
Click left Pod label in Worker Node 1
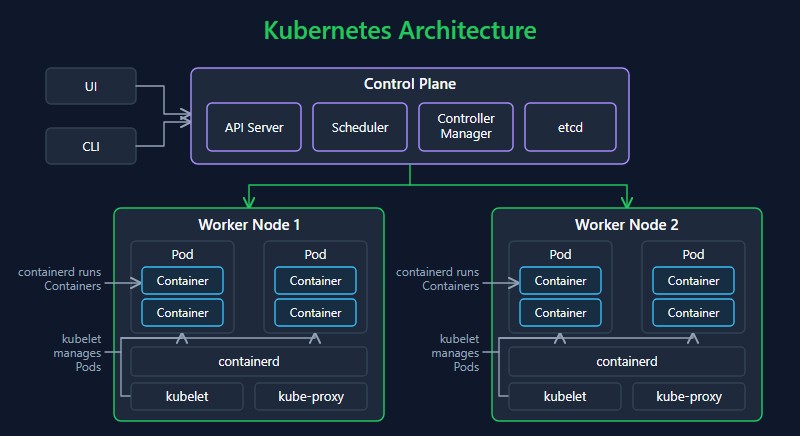[182, 254]
